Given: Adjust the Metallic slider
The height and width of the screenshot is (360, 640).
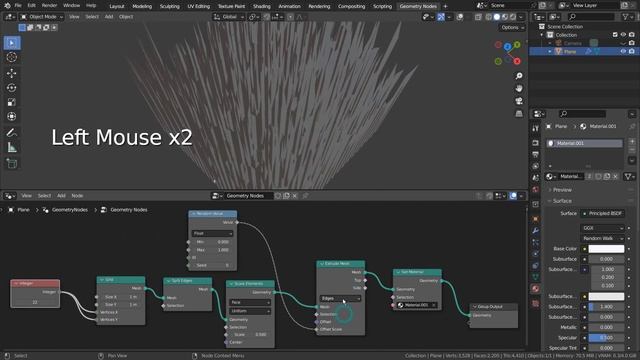Looking at the screenshot, I should click(x=606, y=327).
